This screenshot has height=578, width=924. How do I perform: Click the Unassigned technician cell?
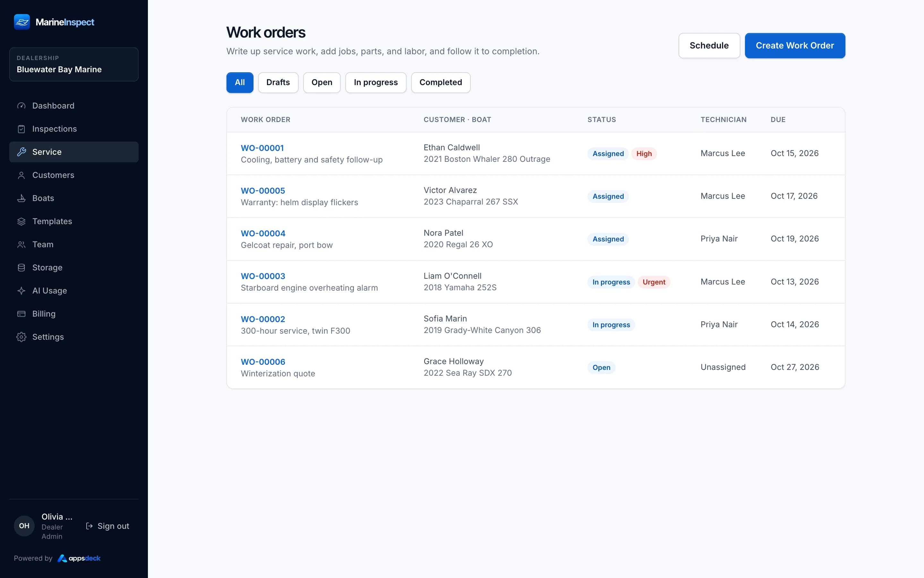(x=723, y=367)
